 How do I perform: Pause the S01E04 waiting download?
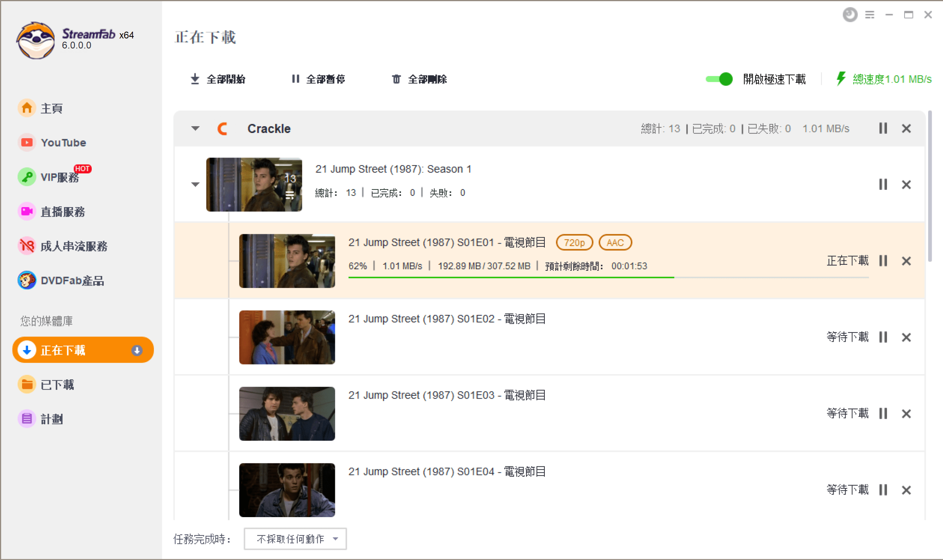click(883, 490)
